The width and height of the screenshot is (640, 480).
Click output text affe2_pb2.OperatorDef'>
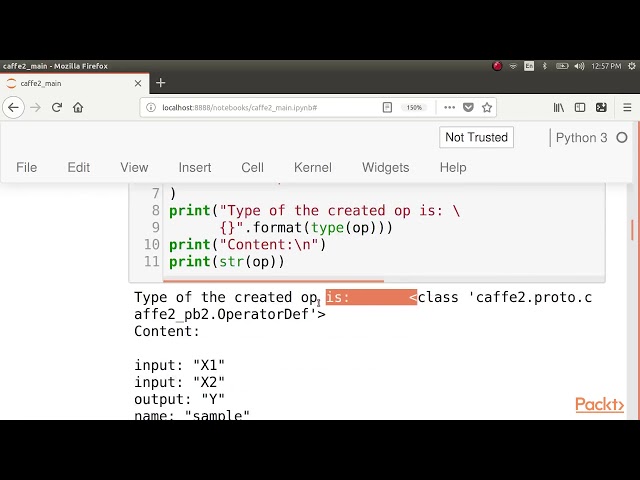(x=230, y=314)
